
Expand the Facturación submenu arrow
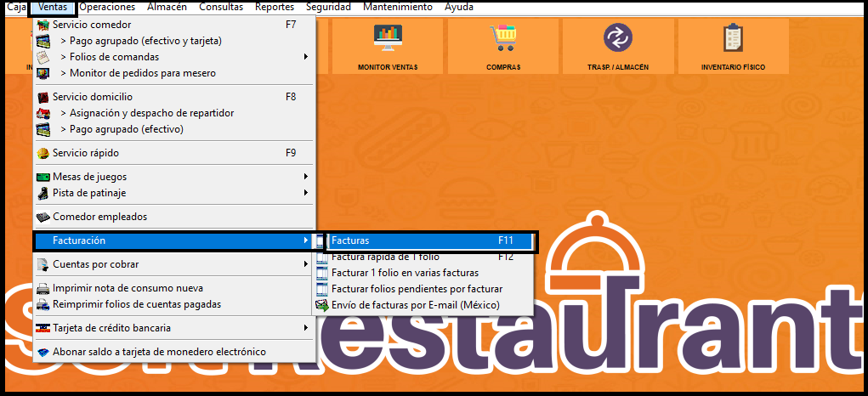(x=305, y=240)
